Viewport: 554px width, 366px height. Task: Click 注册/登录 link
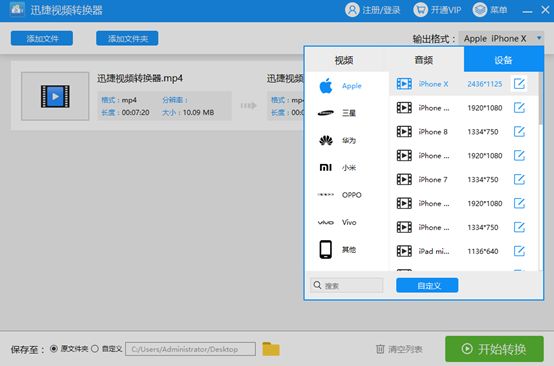click(x=381, y=10)
